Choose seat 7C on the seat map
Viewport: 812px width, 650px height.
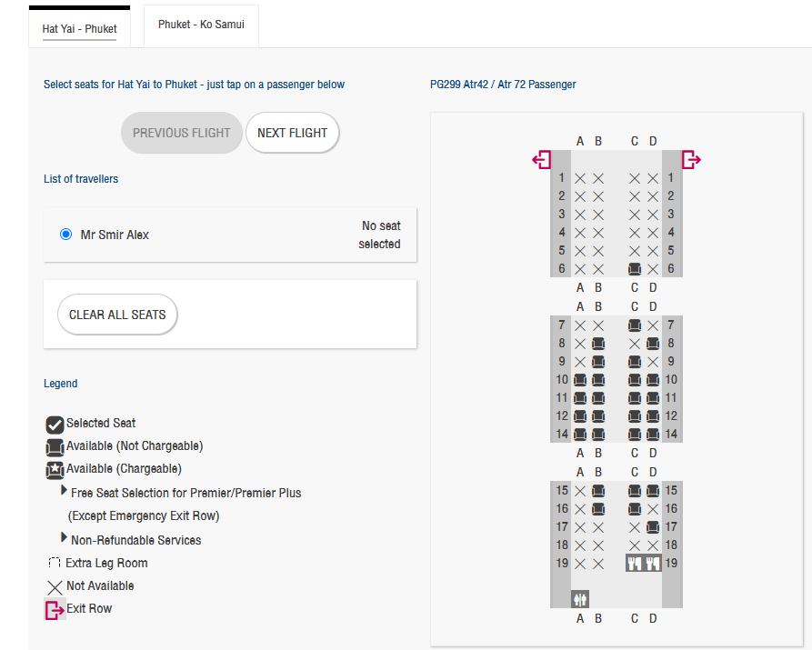tap(635, 325)
